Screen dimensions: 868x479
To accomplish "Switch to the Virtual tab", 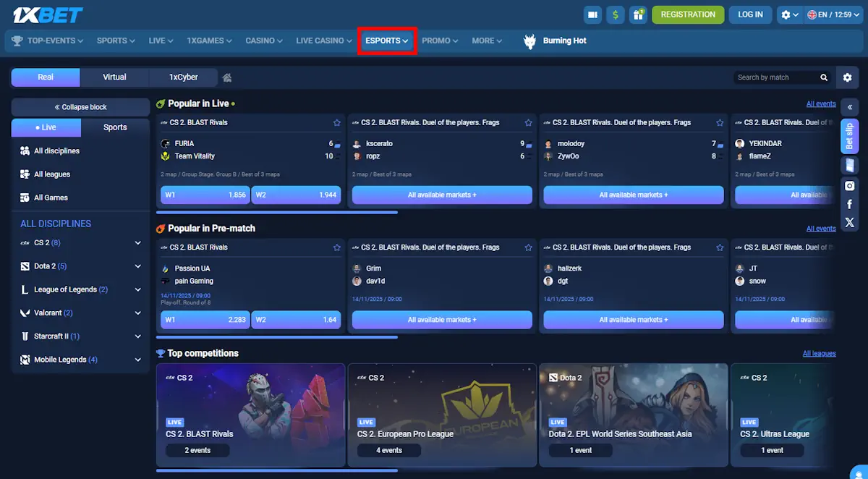I will click(x=114, y=77).
